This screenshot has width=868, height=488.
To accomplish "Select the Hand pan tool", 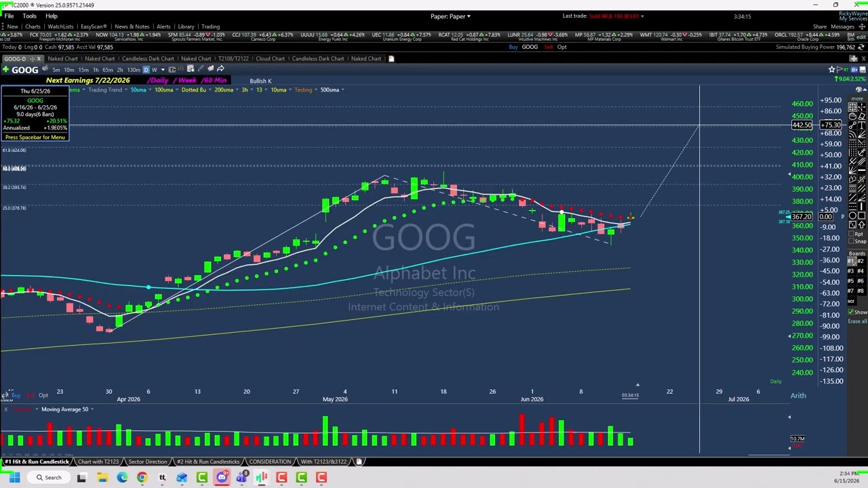I will point(852,117).
